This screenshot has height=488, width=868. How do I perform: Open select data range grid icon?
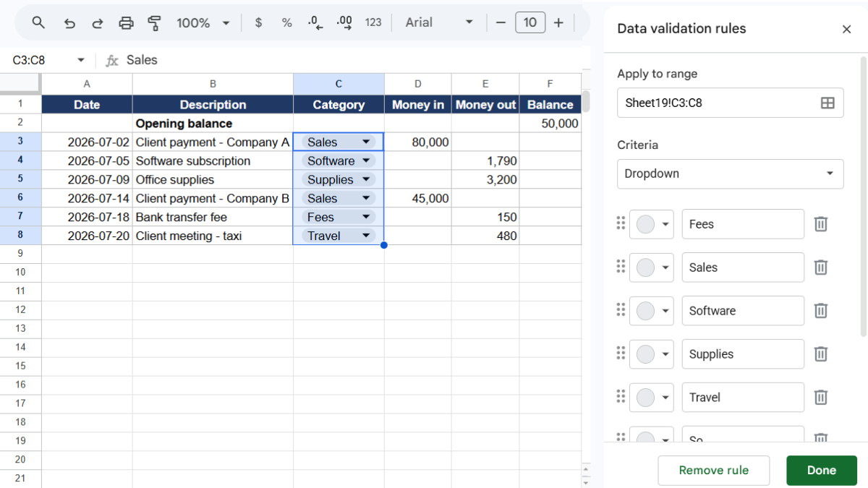(x=827, y=103)
